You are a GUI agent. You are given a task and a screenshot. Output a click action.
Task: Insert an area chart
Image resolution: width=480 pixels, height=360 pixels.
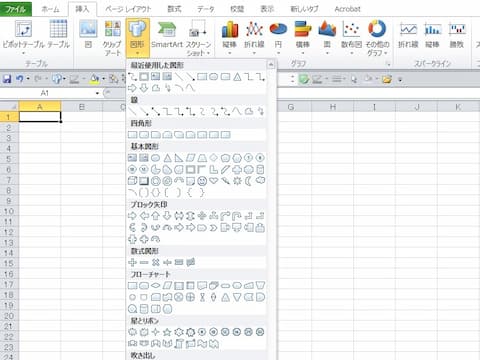pos(327,37)
